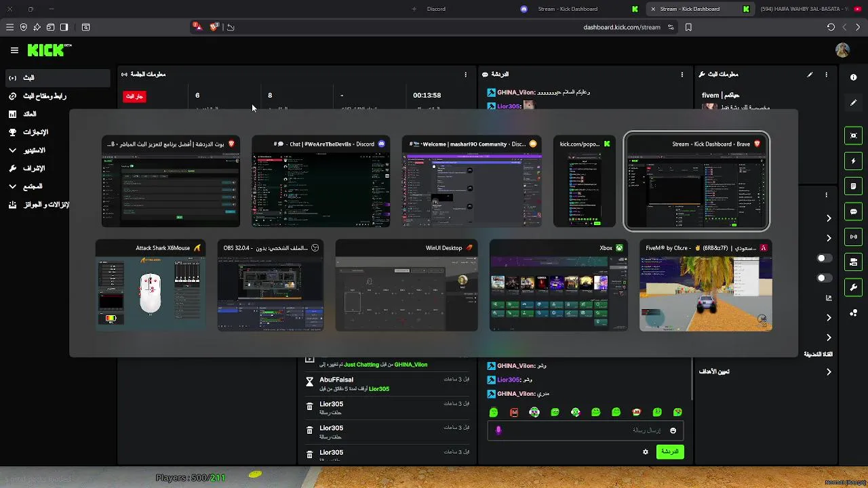The image size is (868, 488).
Task: Click the pencil icon in right sidebar
Action: click(x=853, y=103)
